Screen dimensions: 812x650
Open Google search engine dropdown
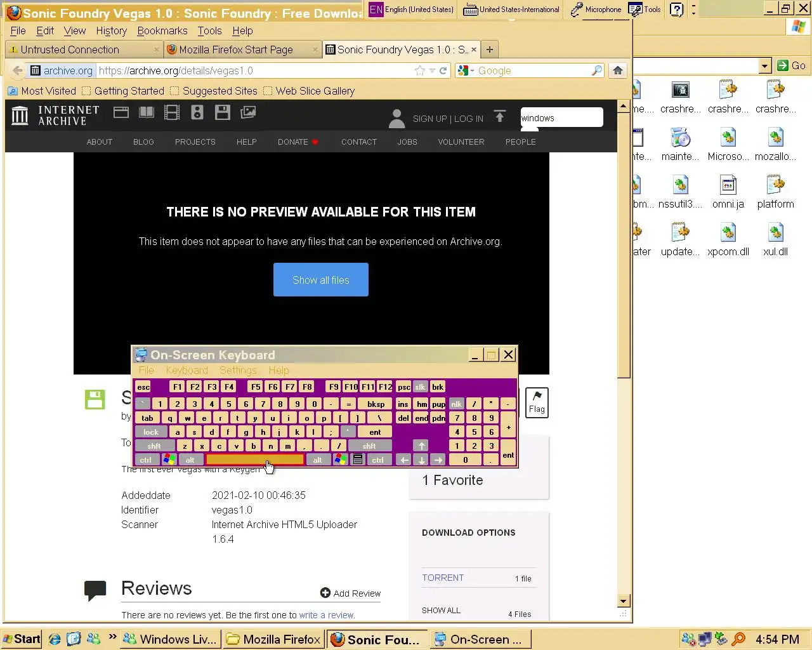(473, 71)
